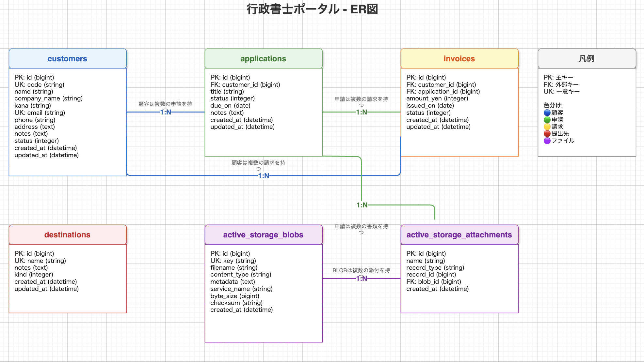Click the purple 1:N label between blobs and attachments
The height and width of the screenshot is (362, 644).
(362, 279)
